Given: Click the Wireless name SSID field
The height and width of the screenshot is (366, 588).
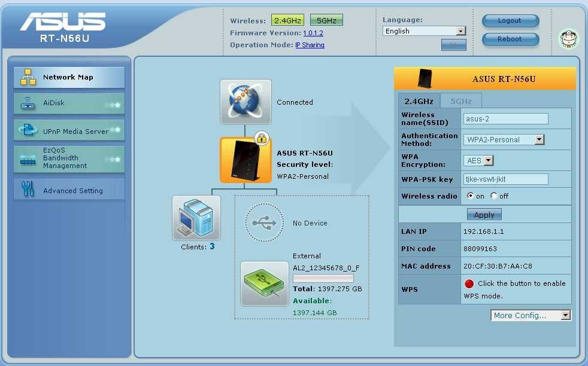Looking at the screenshot, I should tap(506, 119).
